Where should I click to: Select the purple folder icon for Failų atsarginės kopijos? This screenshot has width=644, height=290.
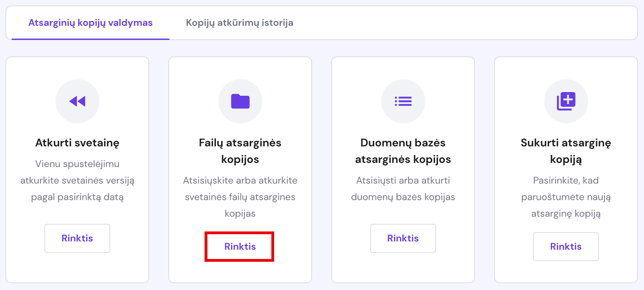coord(240,101)
